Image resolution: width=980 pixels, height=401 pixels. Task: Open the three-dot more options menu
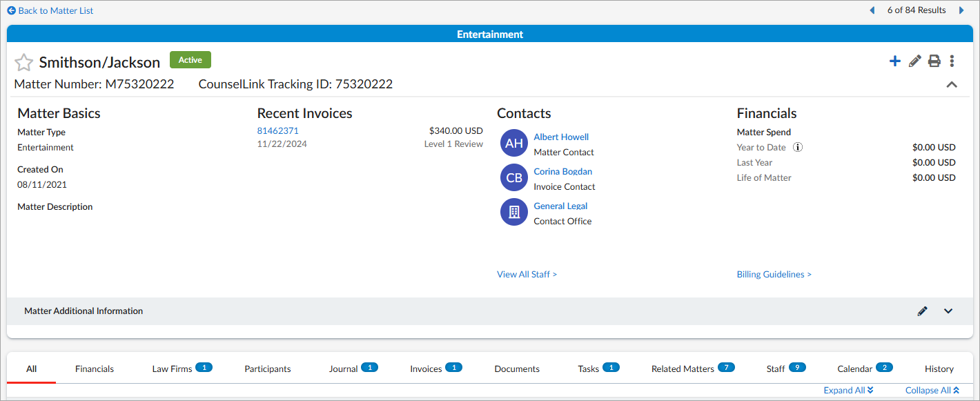coord(952,61)
